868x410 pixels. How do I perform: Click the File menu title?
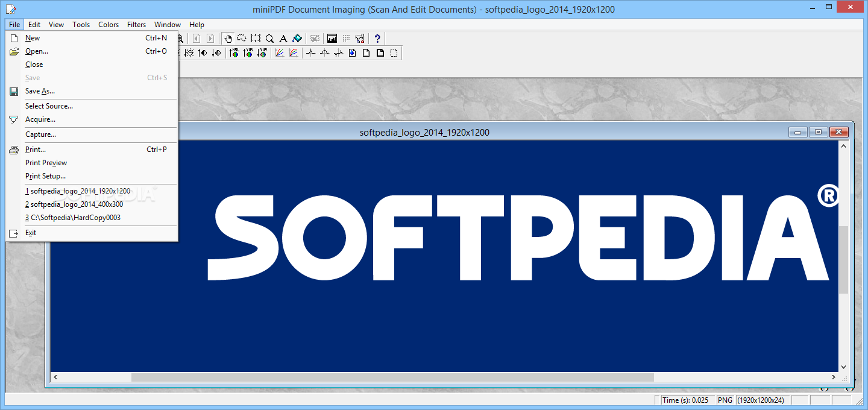(14, 25)
